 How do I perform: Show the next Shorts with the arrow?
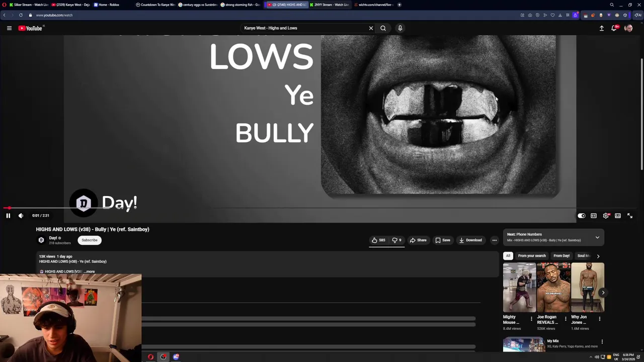click(603, 293)
